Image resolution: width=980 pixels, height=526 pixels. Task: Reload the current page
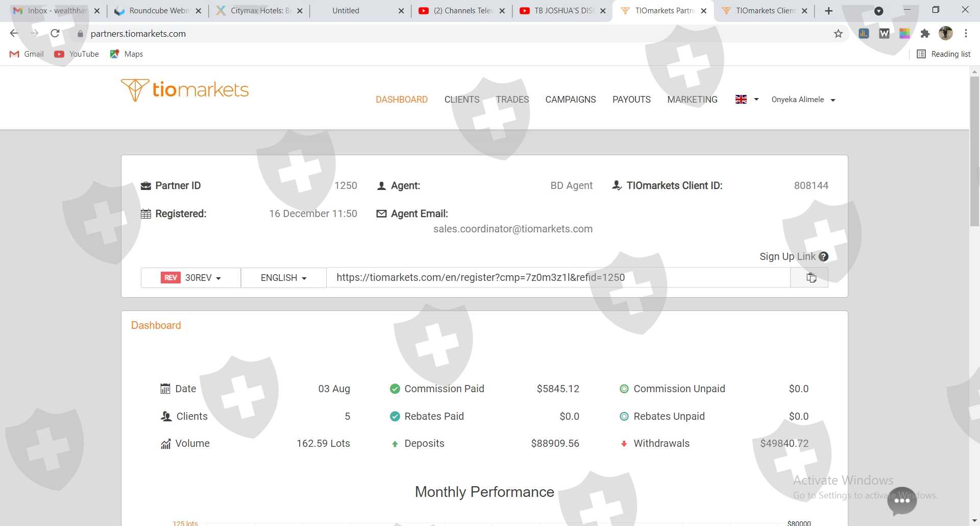pyautogui.click(x=55, y=34)
